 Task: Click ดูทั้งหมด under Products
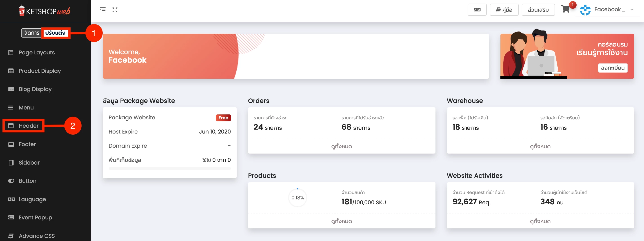click(x=342, y=221)
